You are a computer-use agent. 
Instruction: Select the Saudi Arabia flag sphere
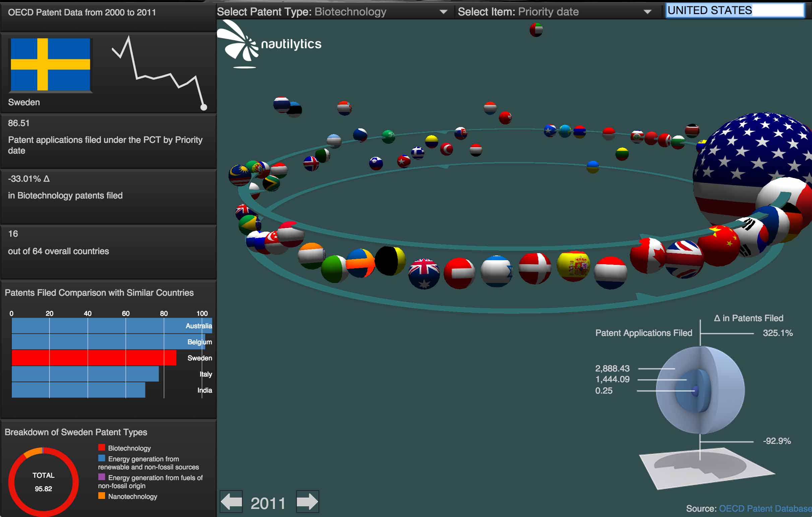coord(388,137)
